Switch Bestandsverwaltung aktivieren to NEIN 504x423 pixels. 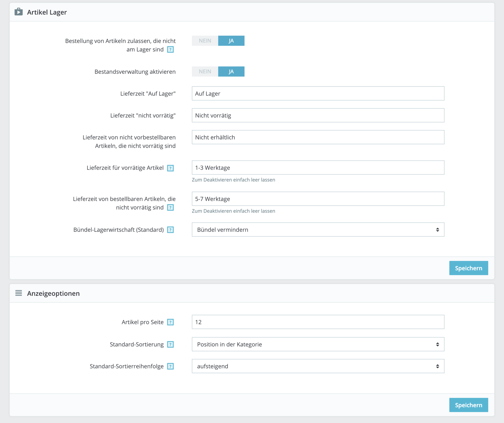(205, 71)
